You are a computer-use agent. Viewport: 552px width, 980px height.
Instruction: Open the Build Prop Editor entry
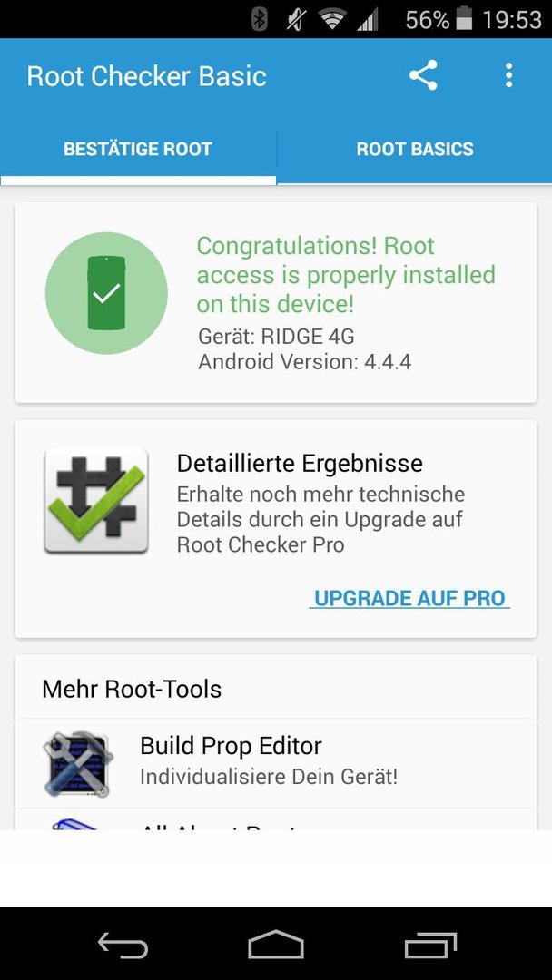(276, 763)
